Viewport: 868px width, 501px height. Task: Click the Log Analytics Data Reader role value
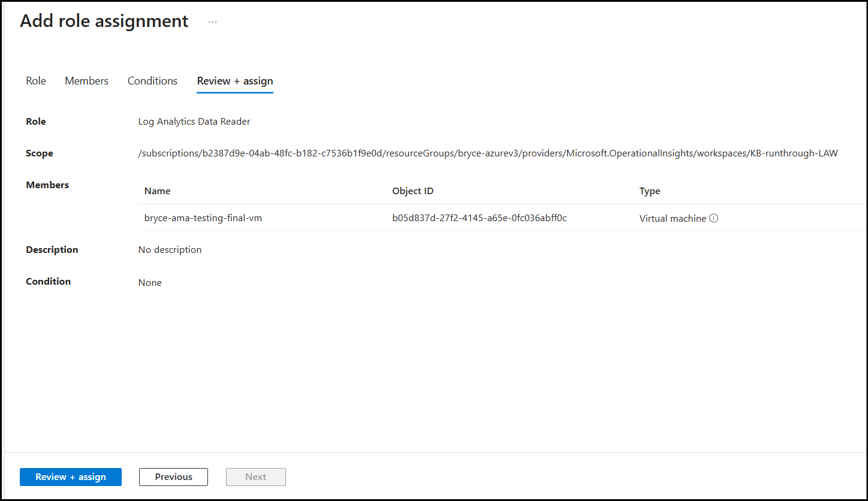click(194, 122)
